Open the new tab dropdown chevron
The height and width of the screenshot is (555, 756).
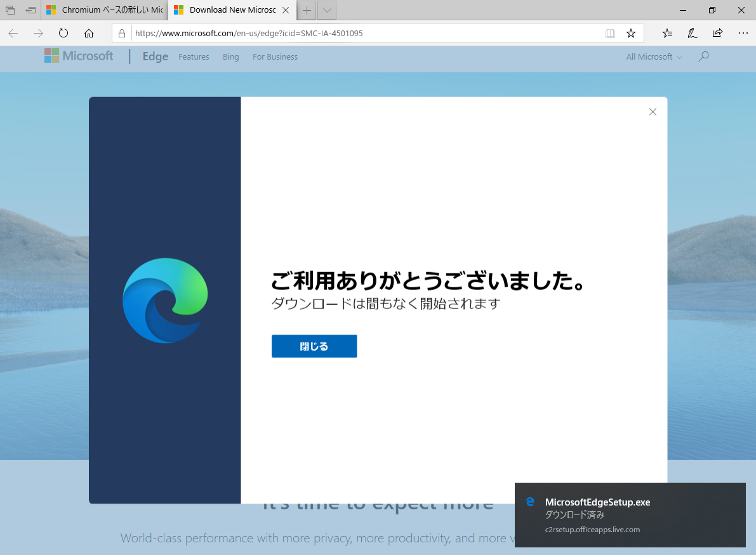click(326, 10)
